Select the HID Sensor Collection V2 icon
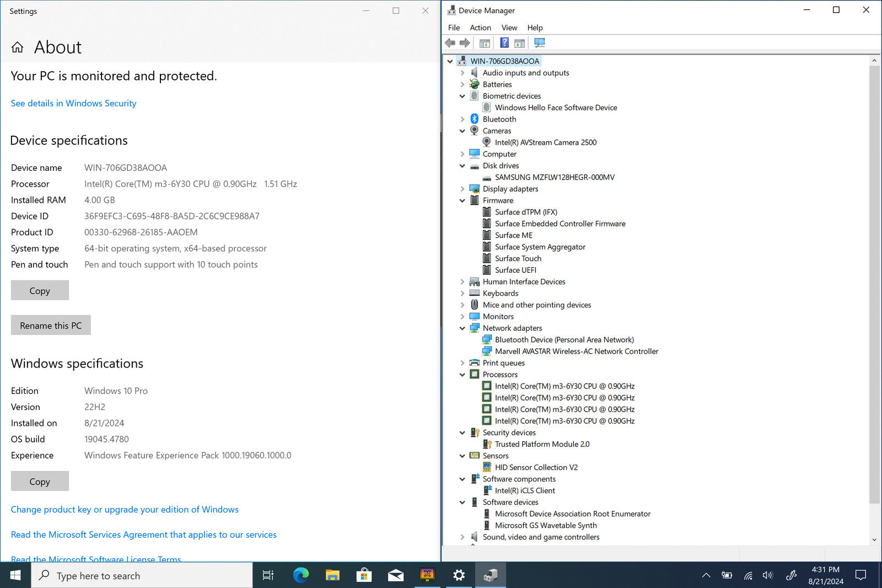 pyautogui.click(x=487, y=467)
